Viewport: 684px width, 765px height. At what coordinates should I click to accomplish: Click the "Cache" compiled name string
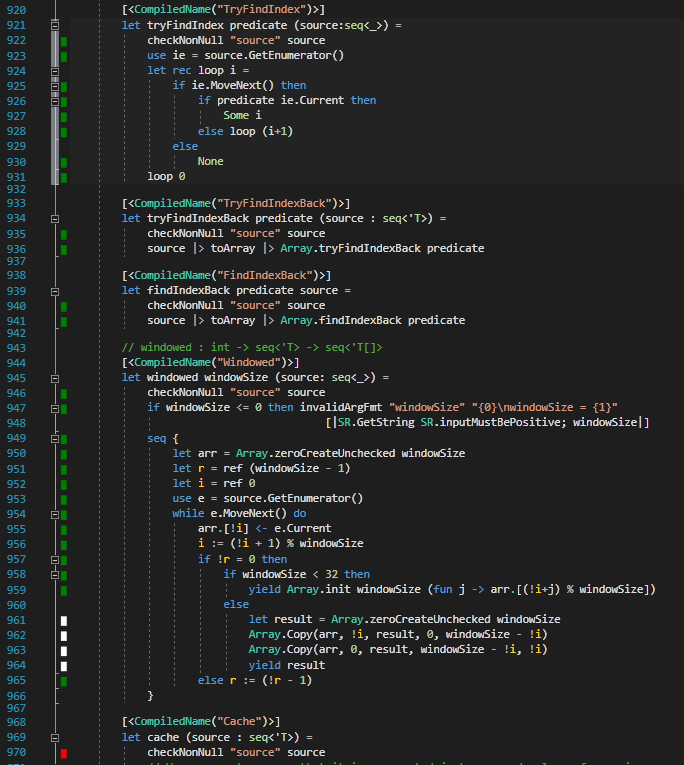(x=240, y=721)
